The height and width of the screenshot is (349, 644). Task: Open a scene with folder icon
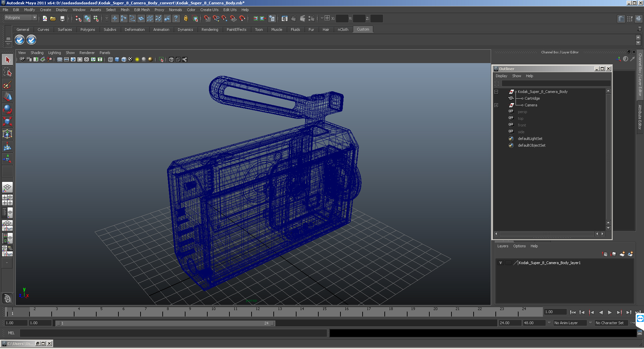(x=53, y=18)
